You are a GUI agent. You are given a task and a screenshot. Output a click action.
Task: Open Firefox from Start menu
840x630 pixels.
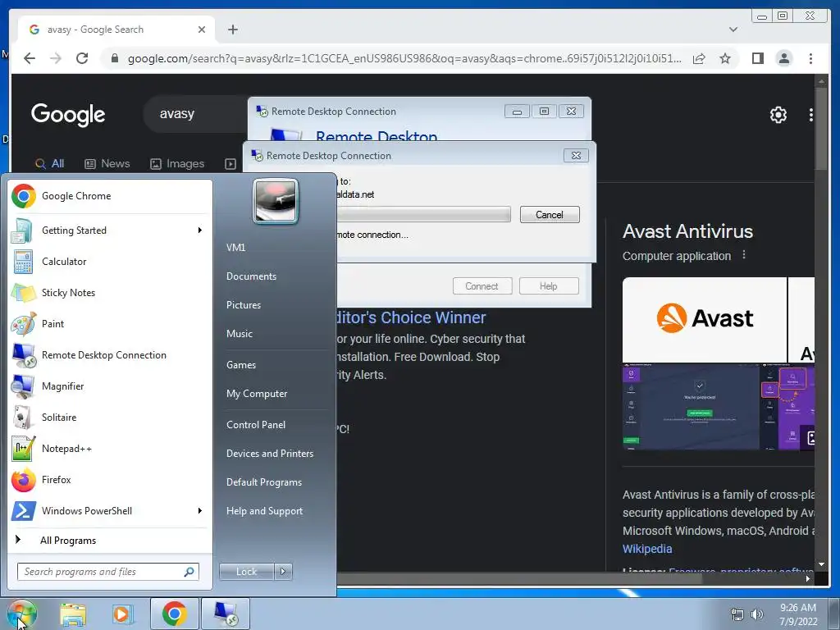(x=110, y=479)
